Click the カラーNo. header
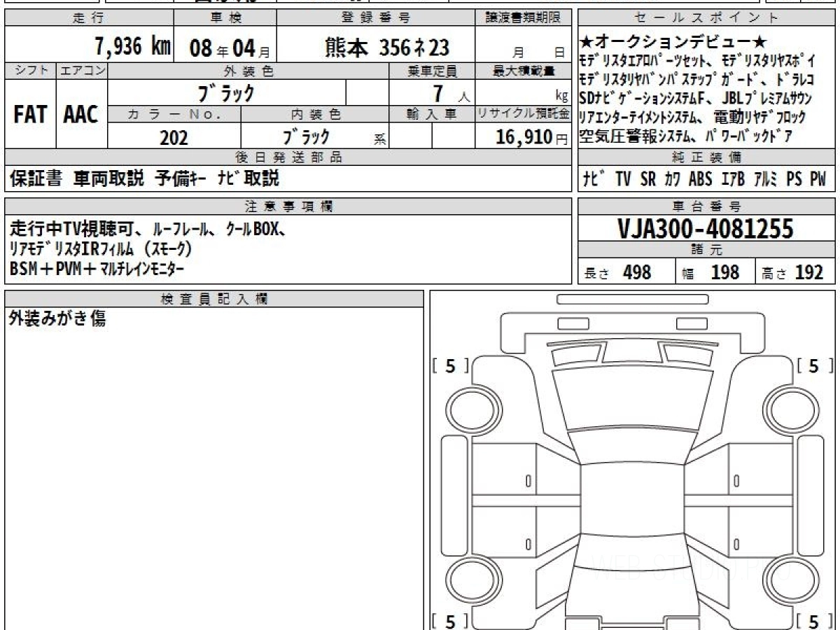840x630 pixels. [174, 114]
